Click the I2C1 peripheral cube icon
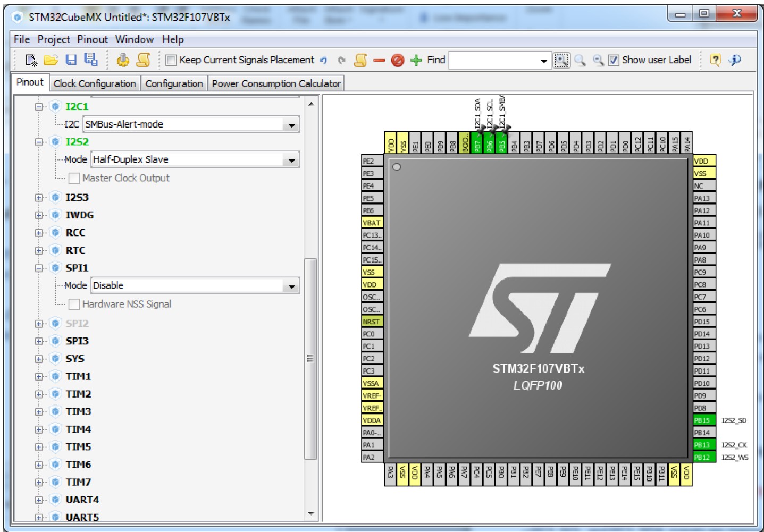This screenshot has height=532, width=764. click(x=55, y=106)
